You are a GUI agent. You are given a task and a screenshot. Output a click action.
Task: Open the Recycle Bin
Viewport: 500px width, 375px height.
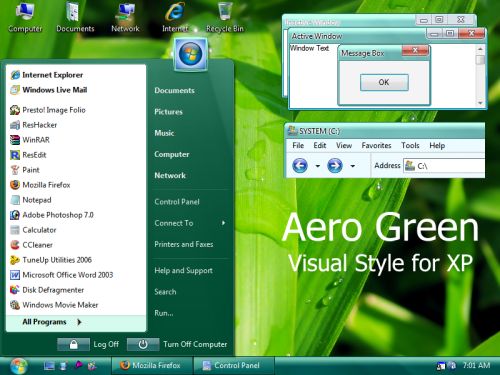225,17
